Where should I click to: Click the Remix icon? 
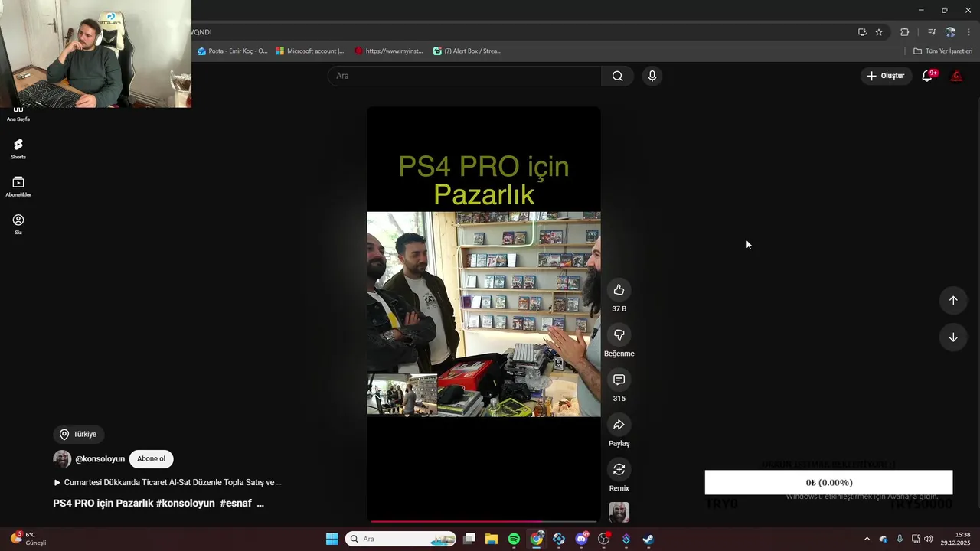point(619,469)
